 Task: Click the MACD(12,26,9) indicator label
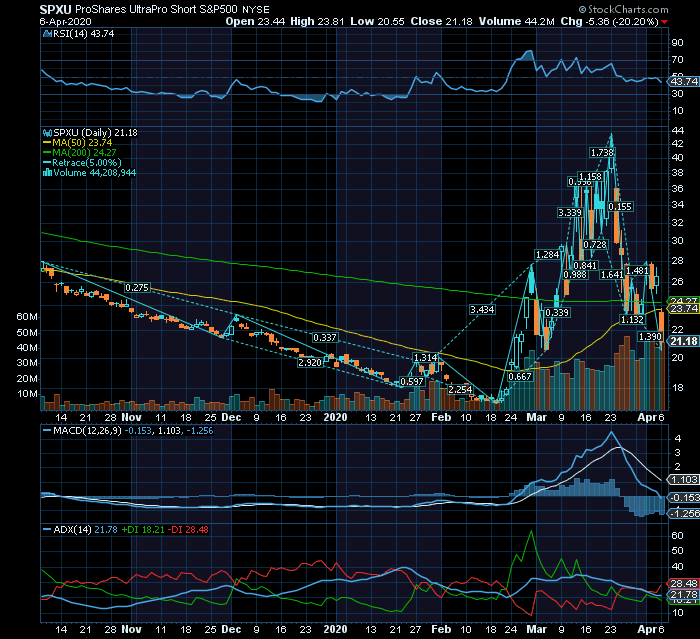click(x=87, y=431)
